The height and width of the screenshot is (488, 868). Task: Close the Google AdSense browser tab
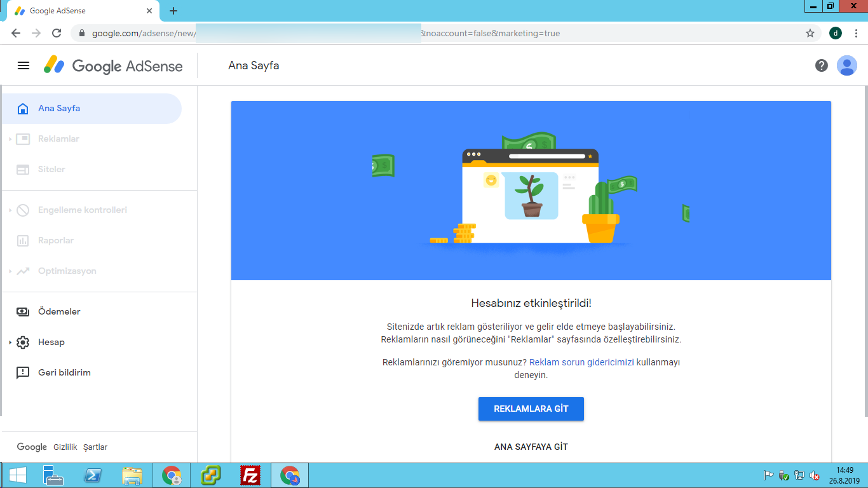pyautogui.click(x=149, y=11)
